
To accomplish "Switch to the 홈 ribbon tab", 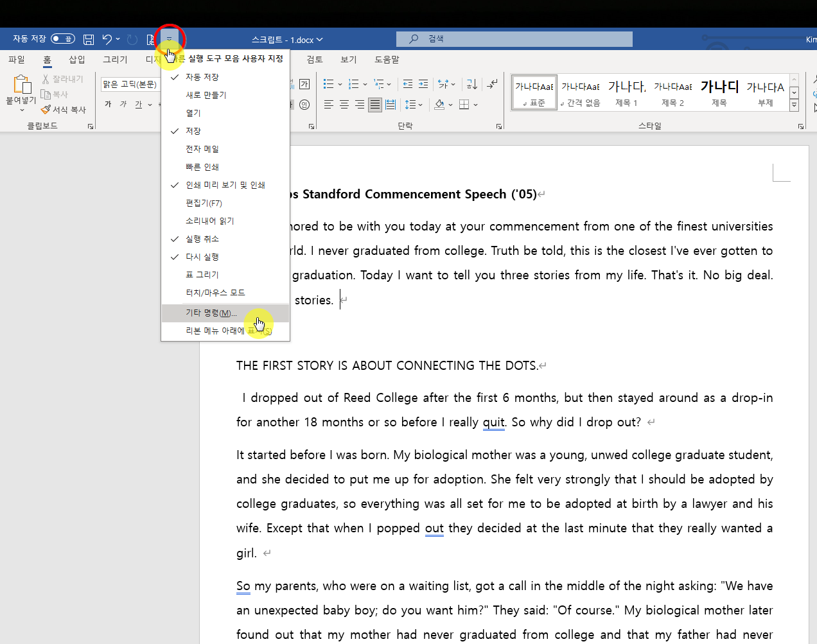I will click(x=47, y=59).
